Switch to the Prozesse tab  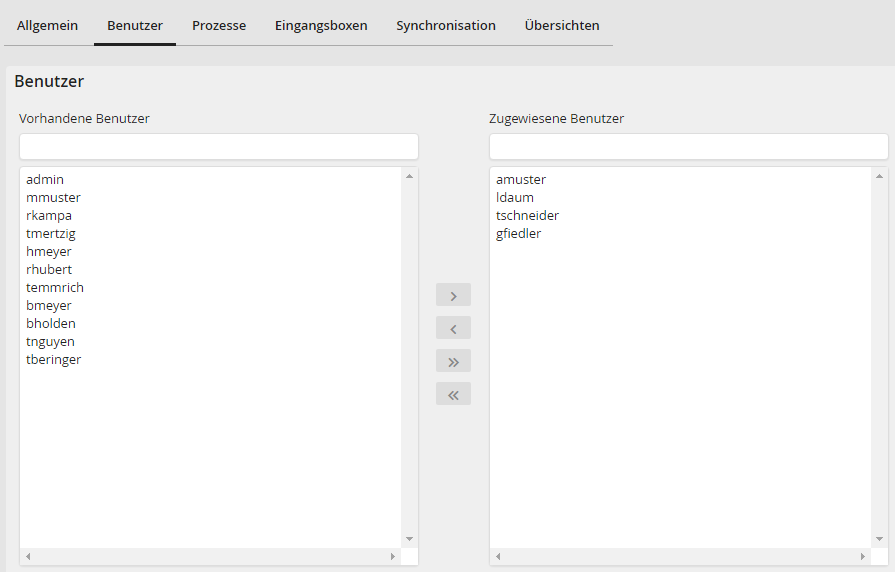pos(219,25)
